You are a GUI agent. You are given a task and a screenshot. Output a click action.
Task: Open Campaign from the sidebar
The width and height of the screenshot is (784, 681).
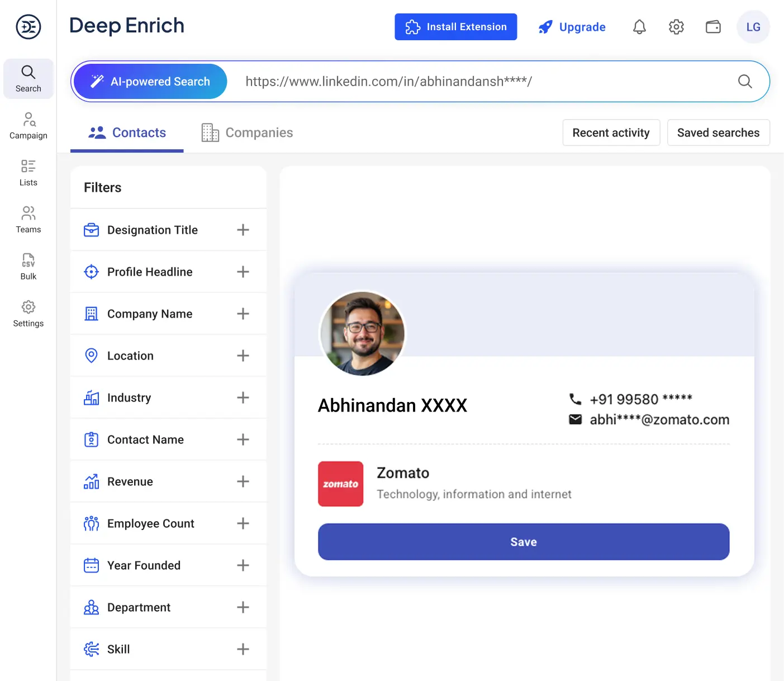(x=28, y=126)
